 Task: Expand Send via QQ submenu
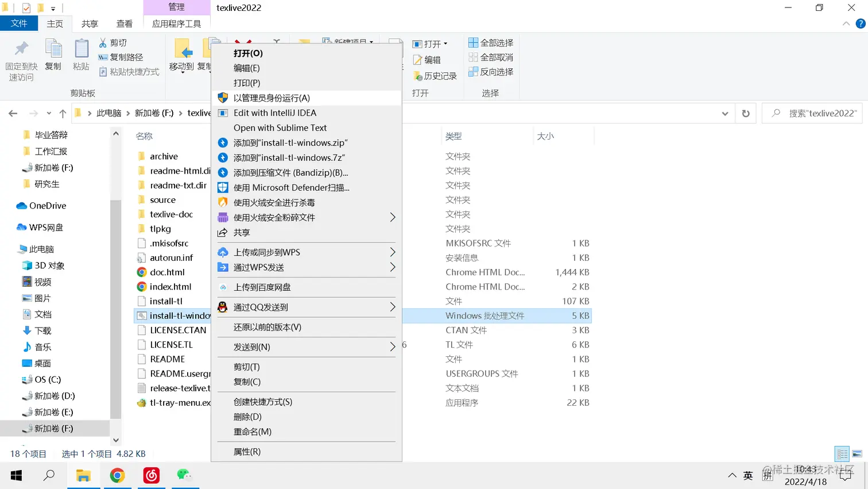pos(307,307)
